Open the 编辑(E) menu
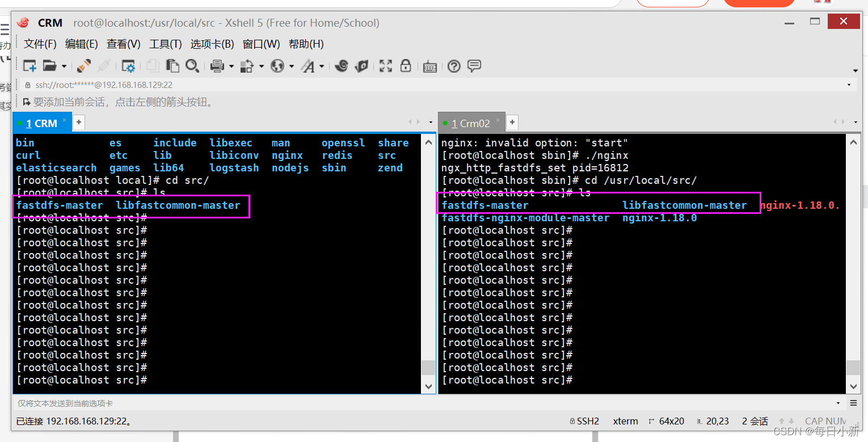The image size is (868, 442). point(81,44)
